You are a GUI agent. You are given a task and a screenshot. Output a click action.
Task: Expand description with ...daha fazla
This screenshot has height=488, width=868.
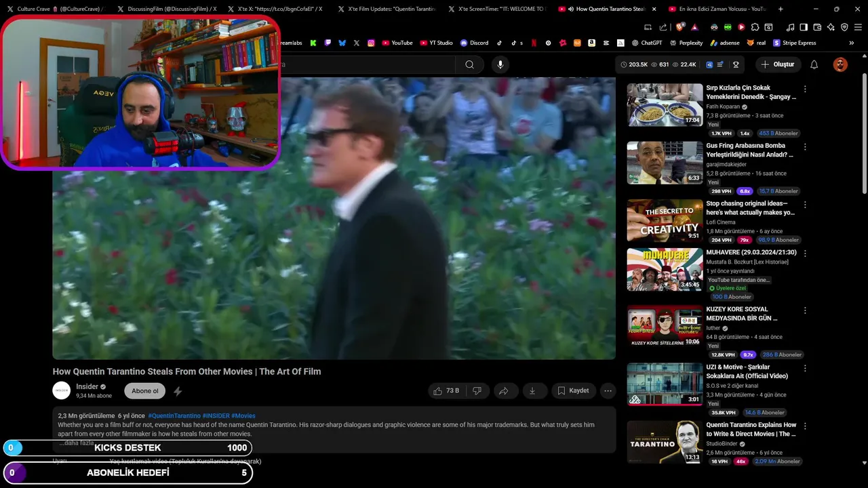click(x=77, y=443)
